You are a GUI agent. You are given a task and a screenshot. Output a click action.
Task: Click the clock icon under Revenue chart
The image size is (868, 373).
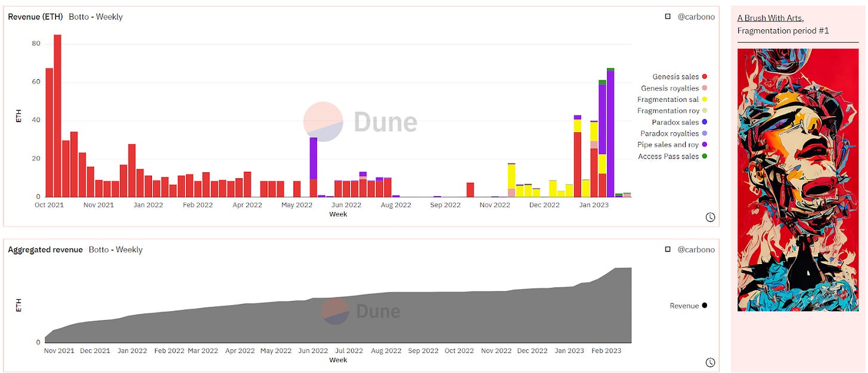click(710, 217)
